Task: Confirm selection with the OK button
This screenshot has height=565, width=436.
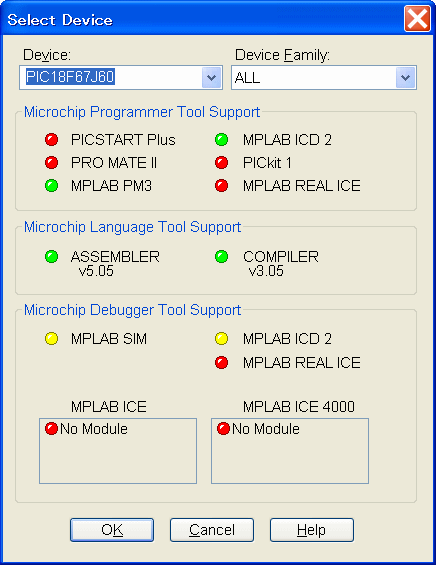Action: point(112,530)
